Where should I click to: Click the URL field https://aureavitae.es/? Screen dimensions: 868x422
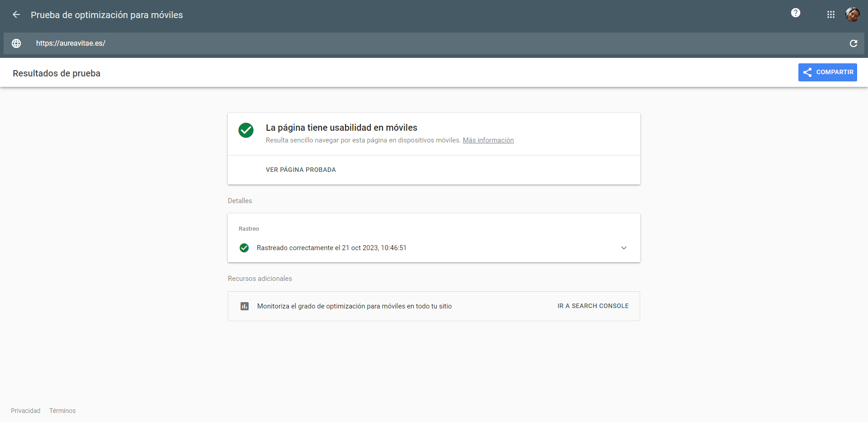coord(434,43)
